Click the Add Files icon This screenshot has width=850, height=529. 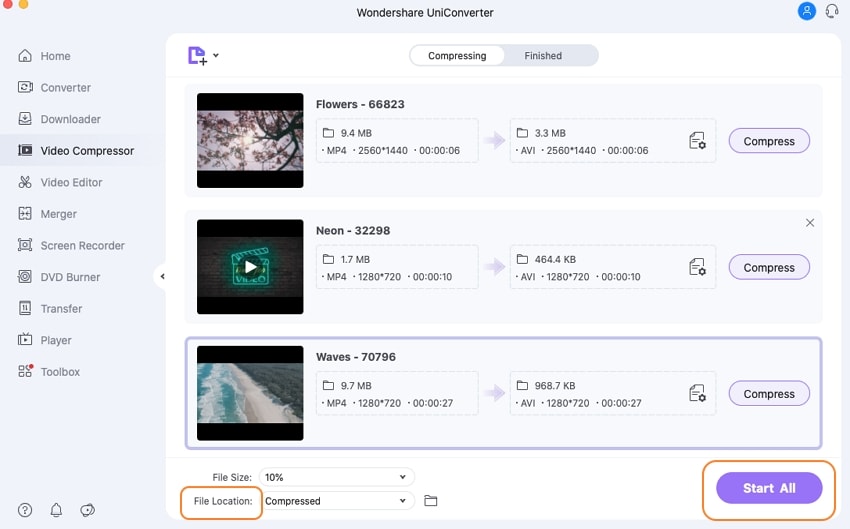point(197,56)
